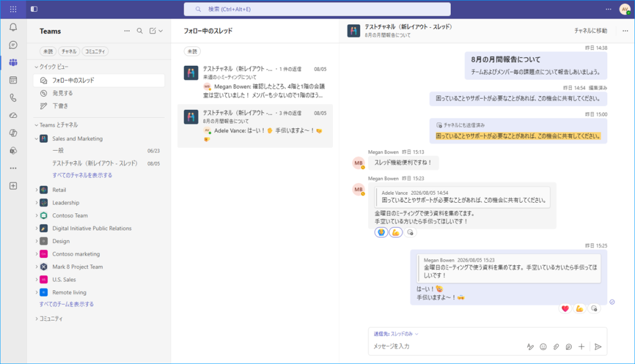Click the Add apps plus icon
Viewport: 635px width, 364px height.
point(13,186)
